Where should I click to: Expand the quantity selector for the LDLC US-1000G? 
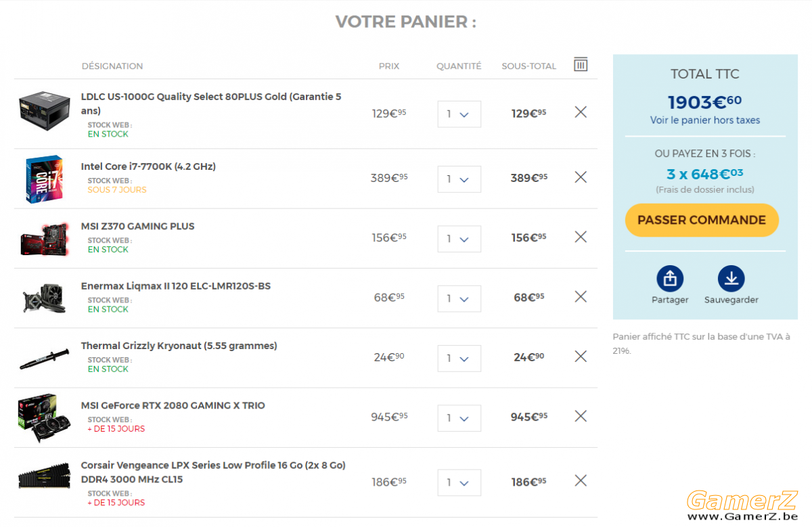(459, 114)
